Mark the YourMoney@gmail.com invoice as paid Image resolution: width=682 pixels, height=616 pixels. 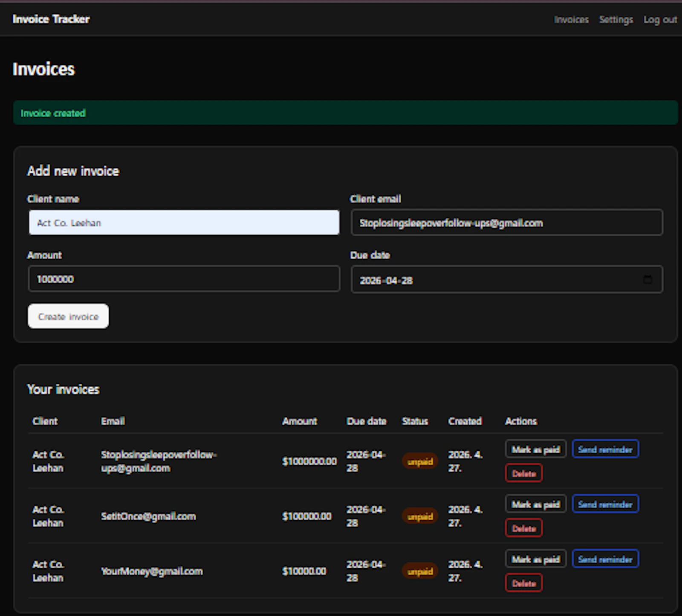coord(536,559)
